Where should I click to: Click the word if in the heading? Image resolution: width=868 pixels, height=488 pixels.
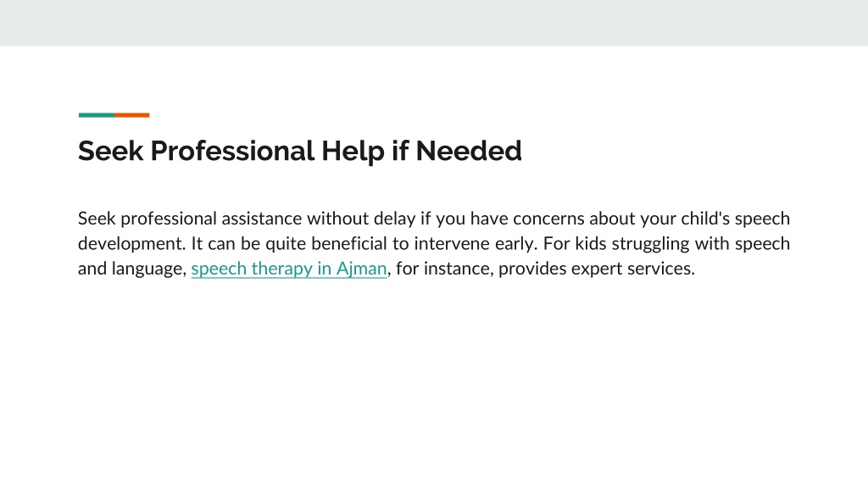point(400,151)
